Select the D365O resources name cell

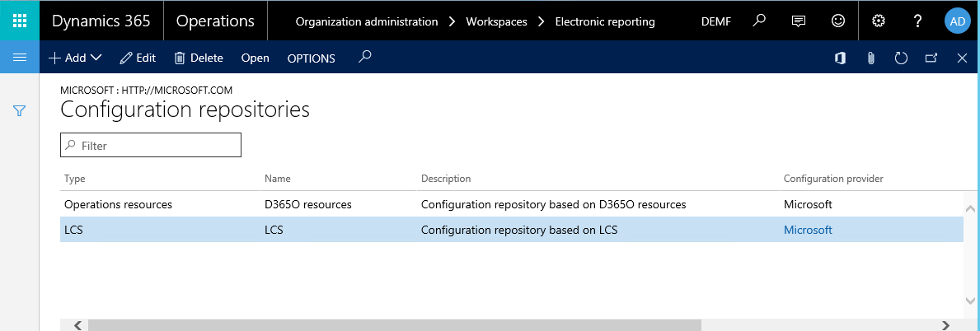click(x=308, y=204)
